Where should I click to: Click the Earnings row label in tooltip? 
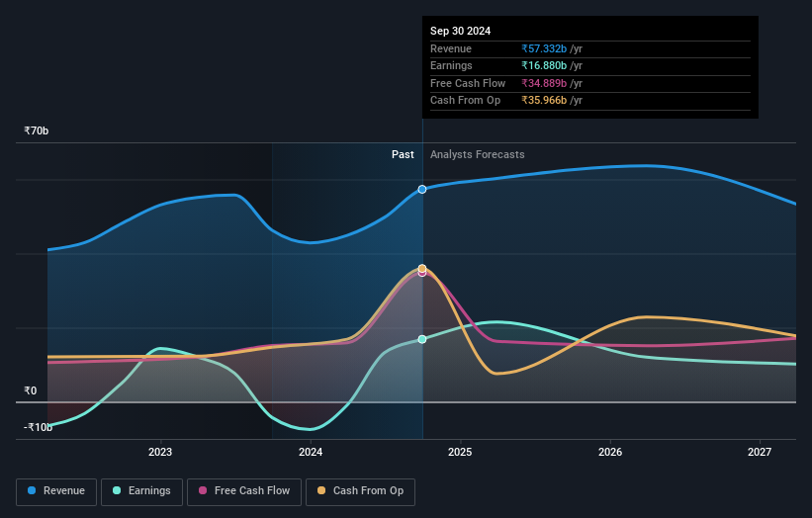[451, 65]
